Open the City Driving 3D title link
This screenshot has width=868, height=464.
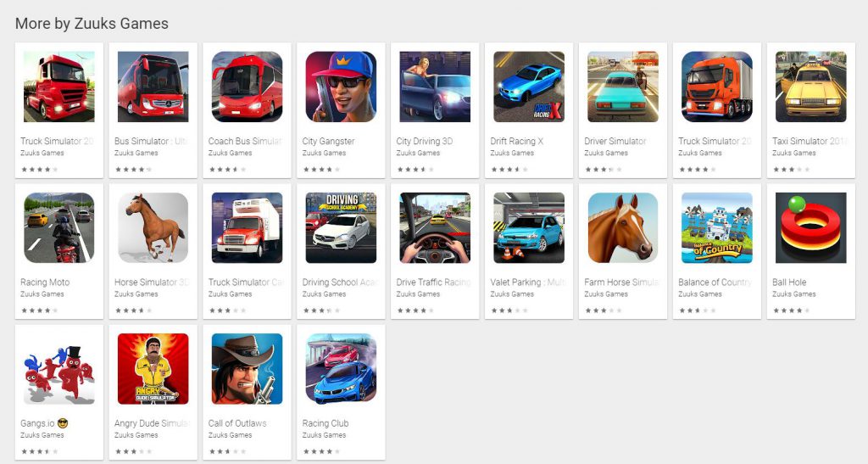425,141
